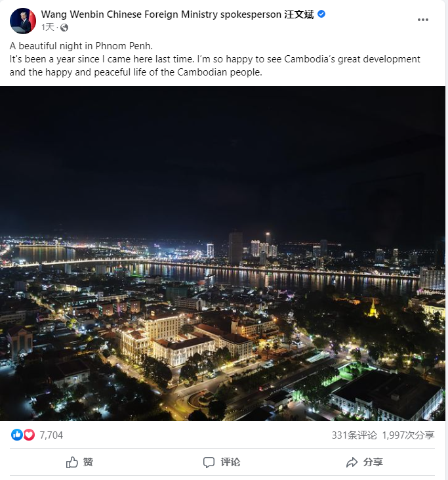This screenshot has height=480, width=448.
Task: Share the post using 分享 label
Action: click(373, 462)
